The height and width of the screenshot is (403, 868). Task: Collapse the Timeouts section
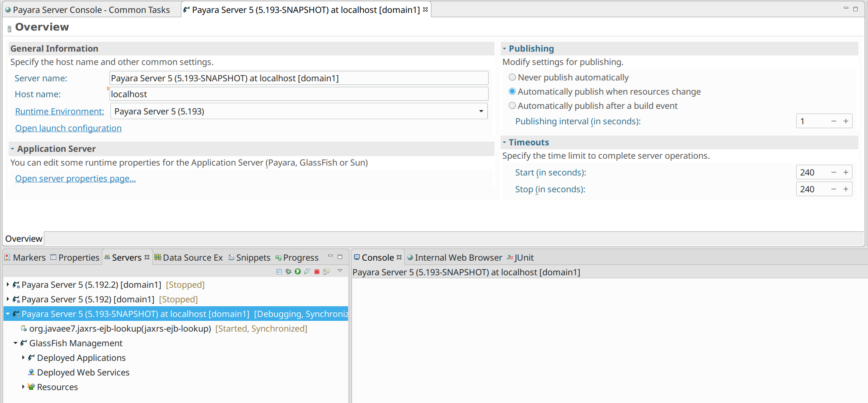tap(505, 142)
